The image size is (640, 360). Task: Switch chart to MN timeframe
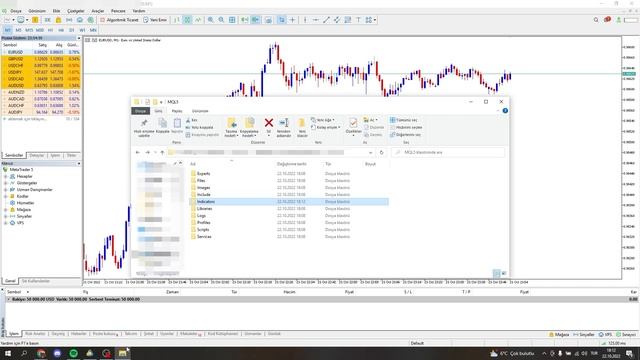[x=93, y=30]
